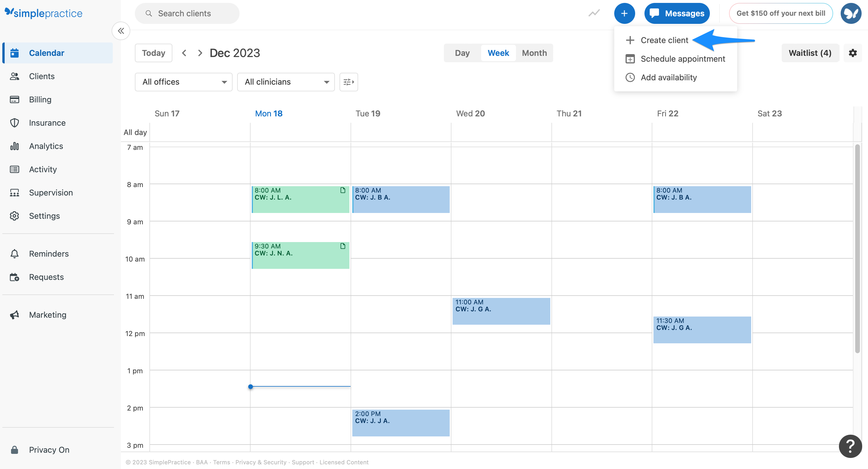Open calendar settings gear icon
Screen dimensions: 868x469
(853, 53)
